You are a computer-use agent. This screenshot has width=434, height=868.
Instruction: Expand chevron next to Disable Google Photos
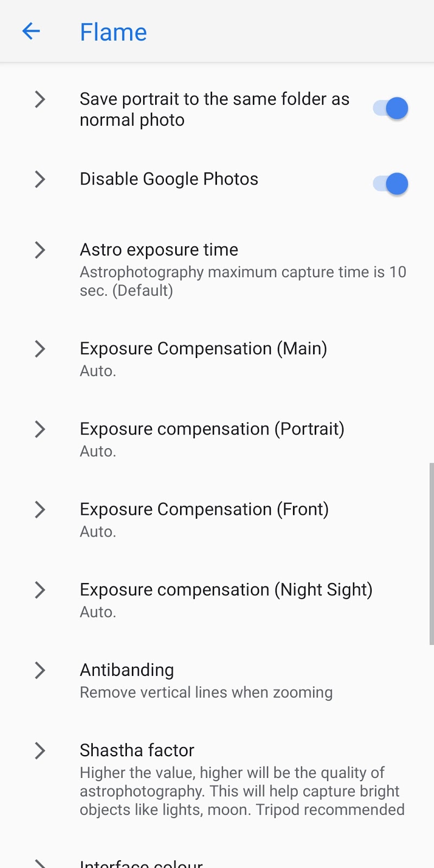(40, 179)
